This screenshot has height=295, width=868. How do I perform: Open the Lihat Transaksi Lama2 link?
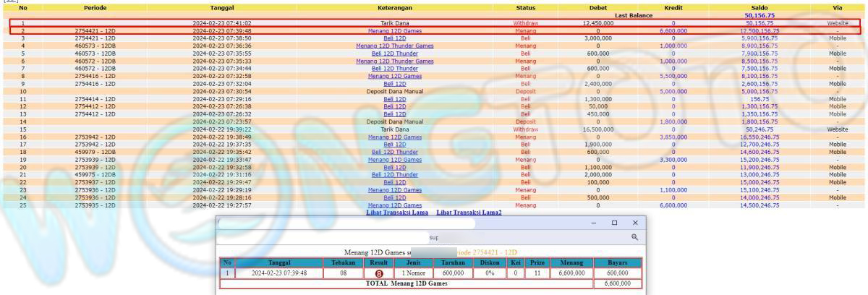[x=469, y=213]
